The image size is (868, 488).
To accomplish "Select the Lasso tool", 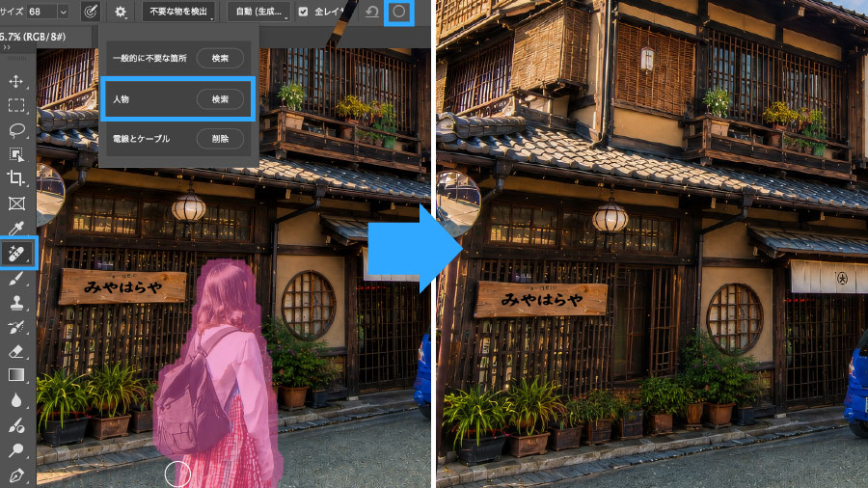I will (x=16, y=130).
